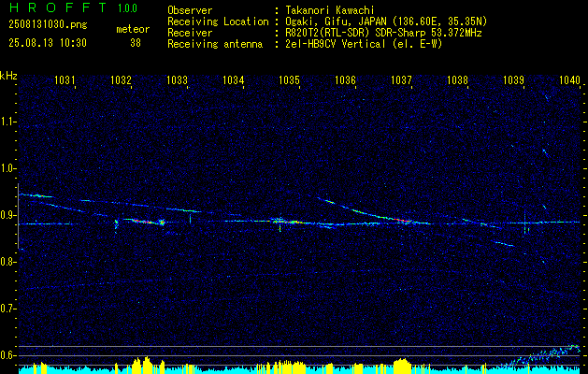
Task: Click the meteor label
Action: coord(133,29)
